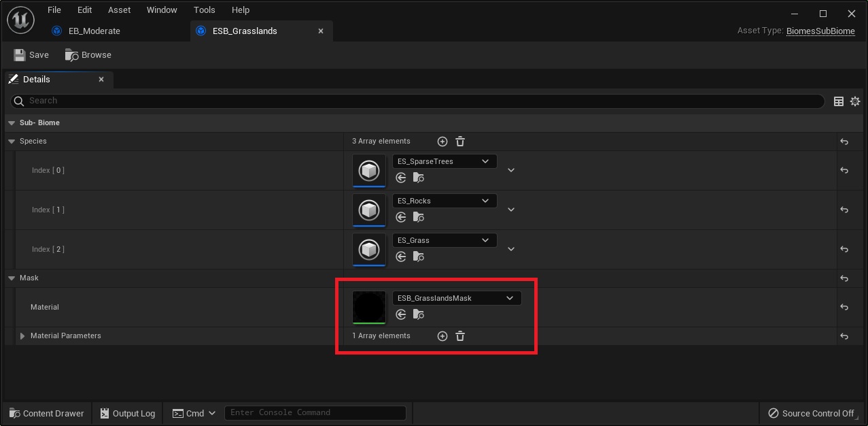Open the ES_SparseTrees asset dropdown
The width and height of the screenshot is (868, 426).
[x=445, y=161]
